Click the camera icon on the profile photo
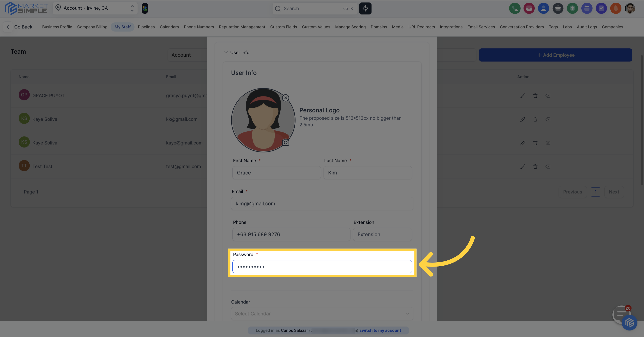The height and width of the screenshot is (337, 644). click(285, 143)
